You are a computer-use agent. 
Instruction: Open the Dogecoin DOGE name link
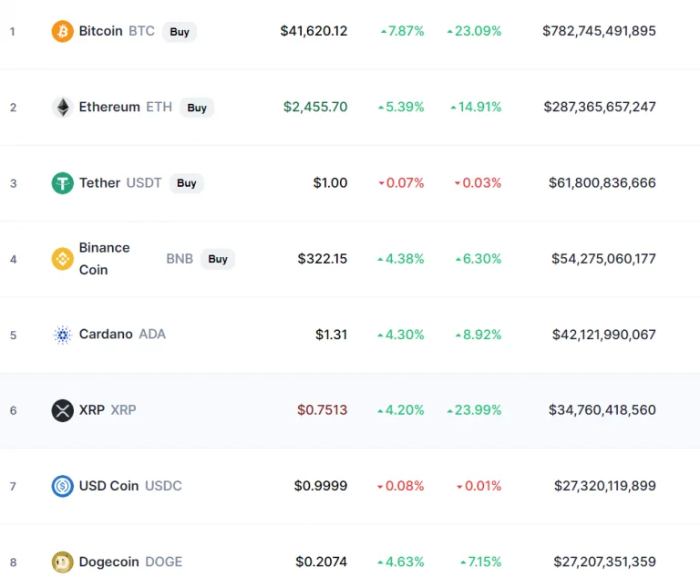[131, 562]
